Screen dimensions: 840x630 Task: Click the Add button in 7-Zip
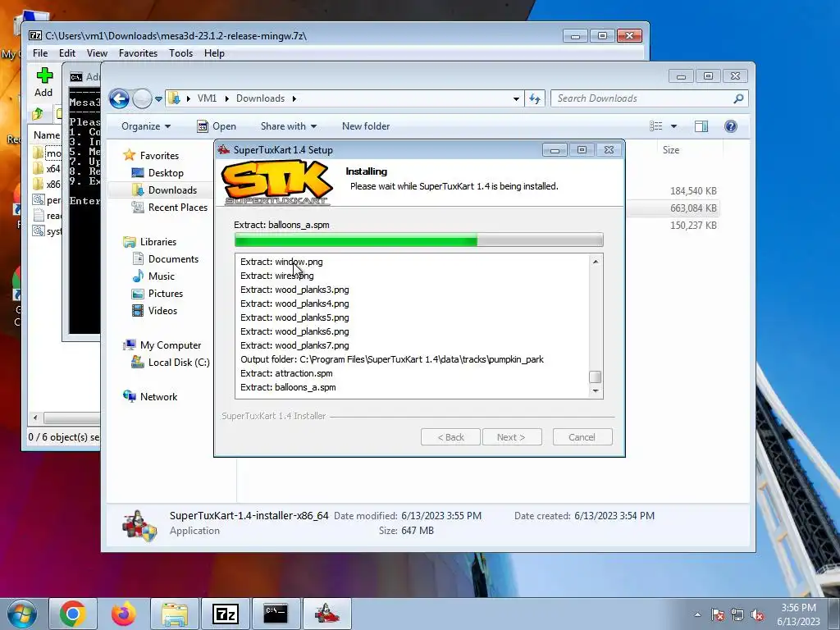(44, 82)
